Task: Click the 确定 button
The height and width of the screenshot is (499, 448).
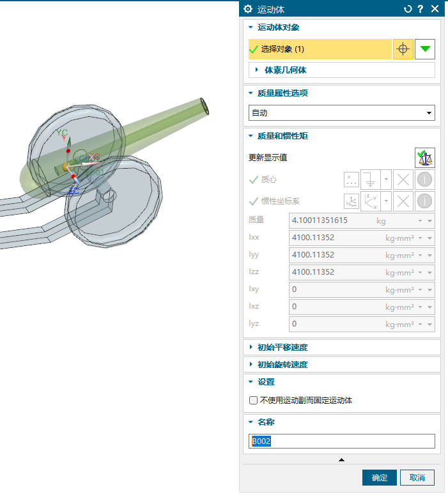Action: pos(380,477)
